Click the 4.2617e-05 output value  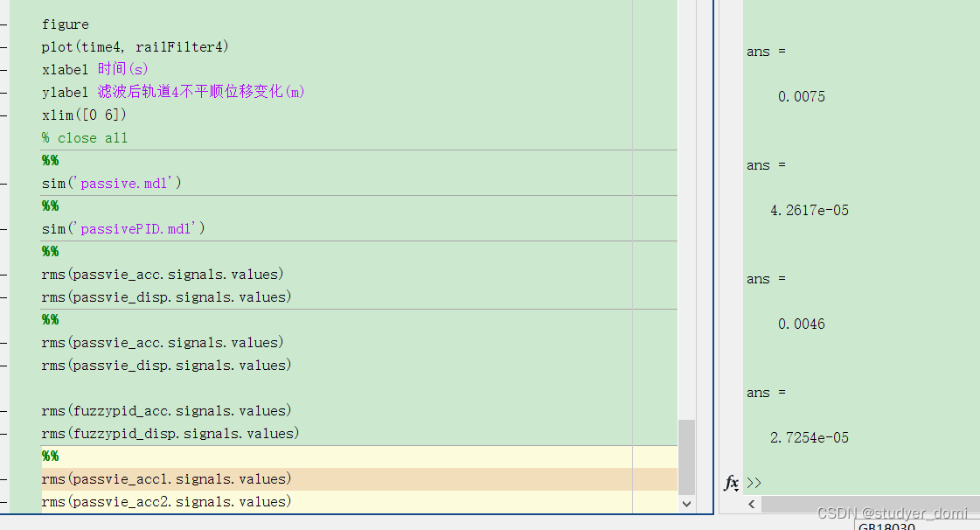[x=810, y=210]
